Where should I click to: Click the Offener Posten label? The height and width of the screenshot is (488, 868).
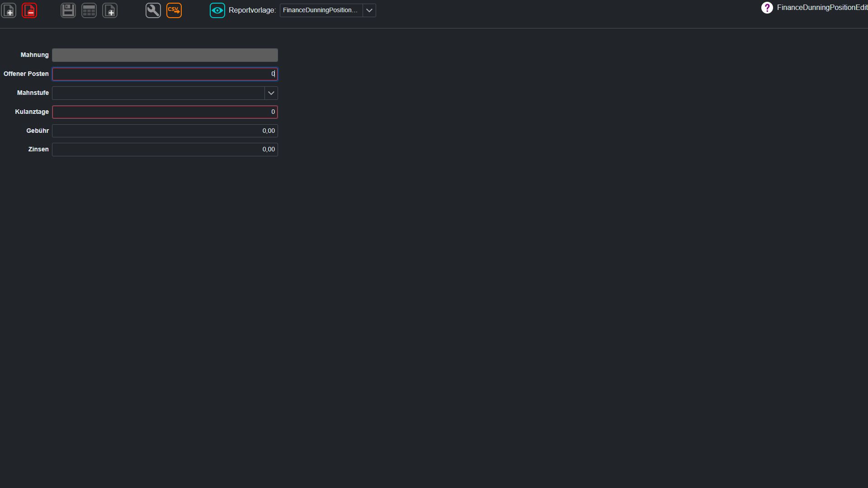point(26,74)
